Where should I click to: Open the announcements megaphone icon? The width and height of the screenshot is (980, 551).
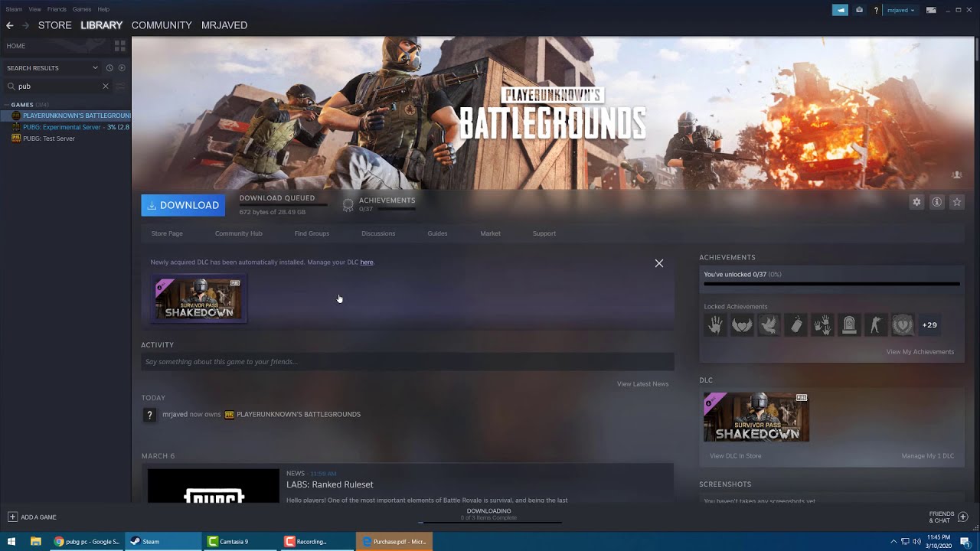pos(840,10)
